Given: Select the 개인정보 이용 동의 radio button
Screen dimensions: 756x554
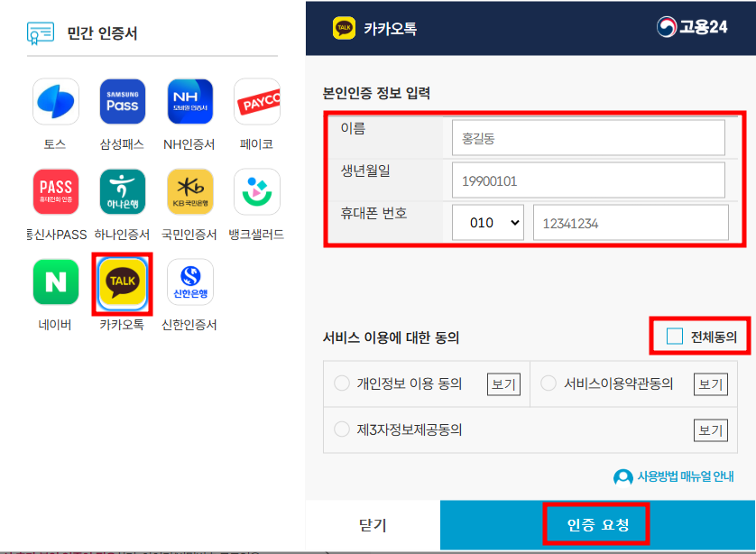Looking at the screenshot, I should (x=342, y=383).
